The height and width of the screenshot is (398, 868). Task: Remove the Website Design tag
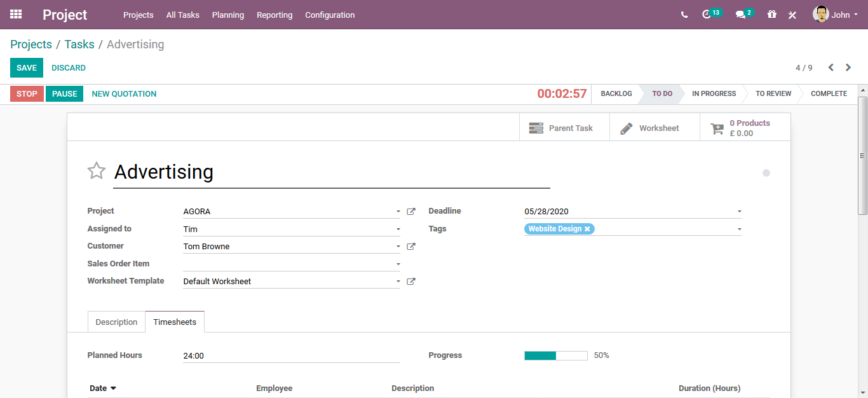click(x=587, y=229)
